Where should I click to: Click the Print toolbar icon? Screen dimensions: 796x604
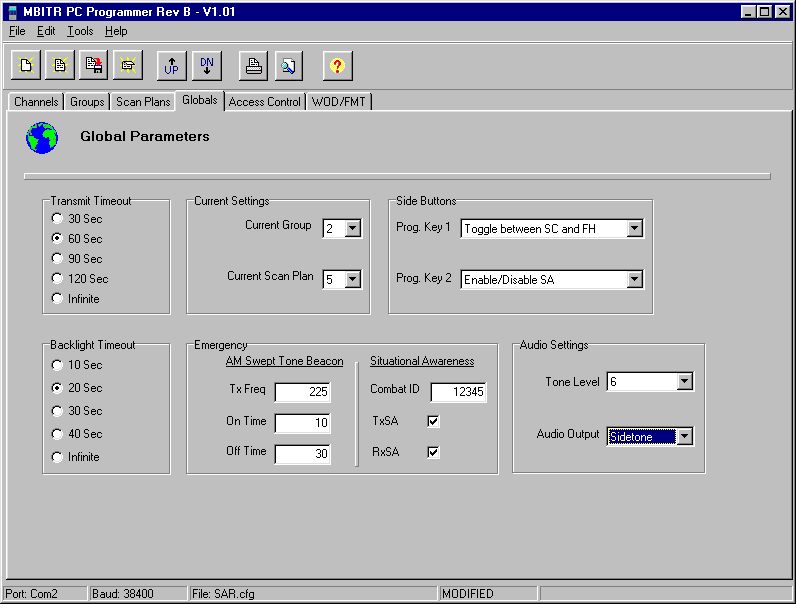pyautogui.click(x=254, y=66)
